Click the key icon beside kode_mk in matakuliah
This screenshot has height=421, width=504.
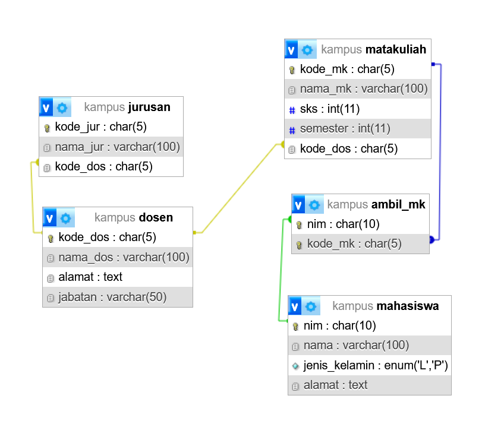pos(292,69)
